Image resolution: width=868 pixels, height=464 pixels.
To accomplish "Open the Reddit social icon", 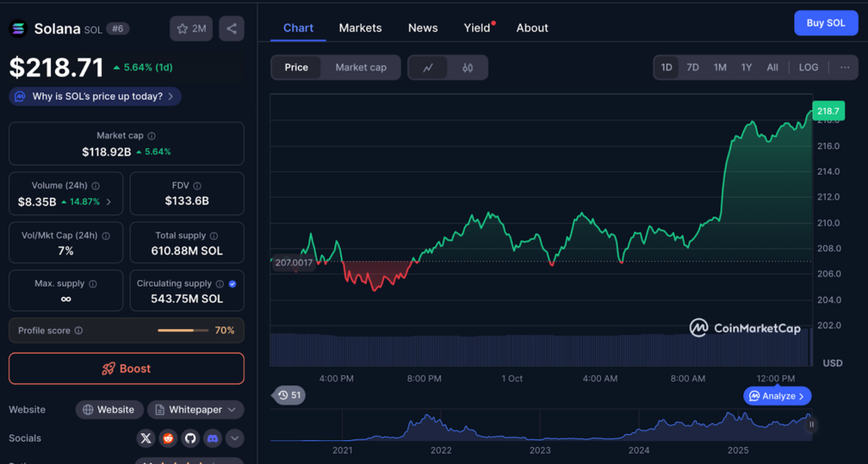I will point(169,439).
